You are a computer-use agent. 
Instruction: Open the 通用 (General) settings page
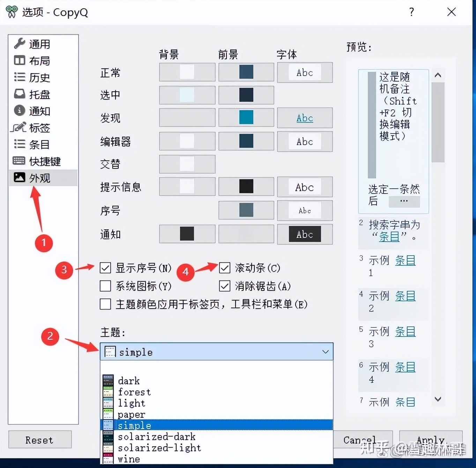pos(43,44)
